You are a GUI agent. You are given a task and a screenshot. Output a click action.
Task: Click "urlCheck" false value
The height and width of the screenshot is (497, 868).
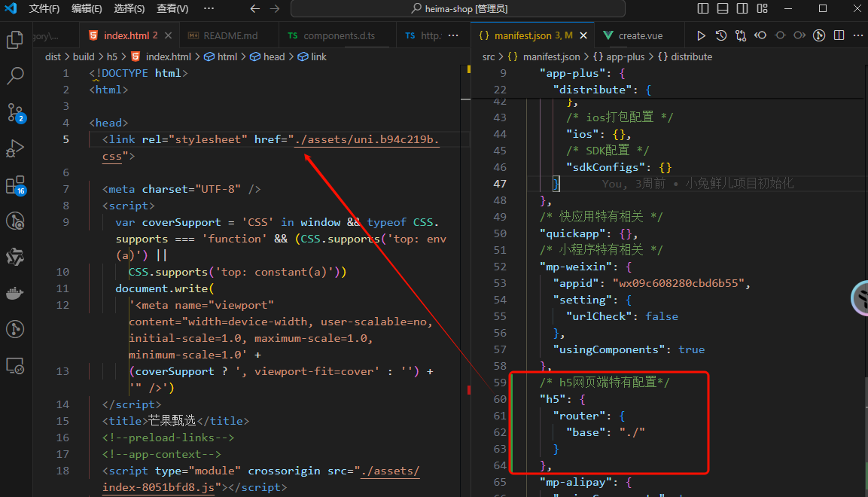click(x=662, y=316)
